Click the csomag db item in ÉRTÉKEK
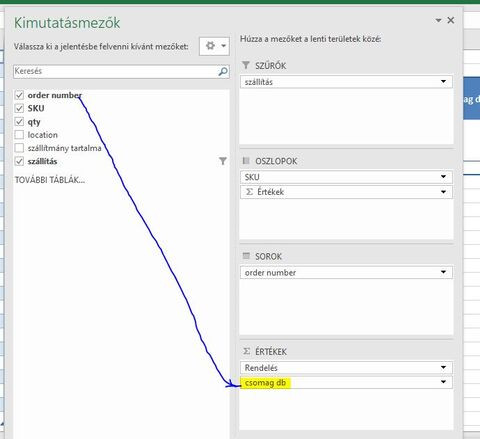The width and height of the screenshot is (480, 439). click(x=346, y=382)
